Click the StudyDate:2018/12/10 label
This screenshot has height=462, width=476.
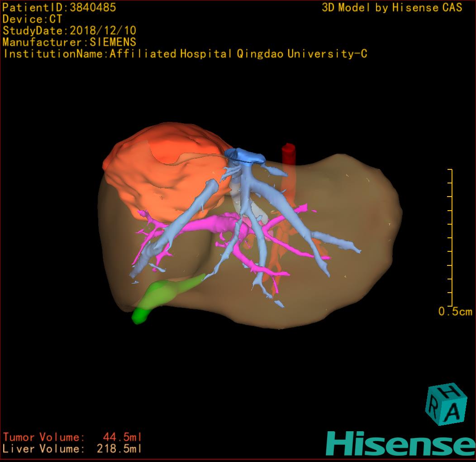click(69, 31)
